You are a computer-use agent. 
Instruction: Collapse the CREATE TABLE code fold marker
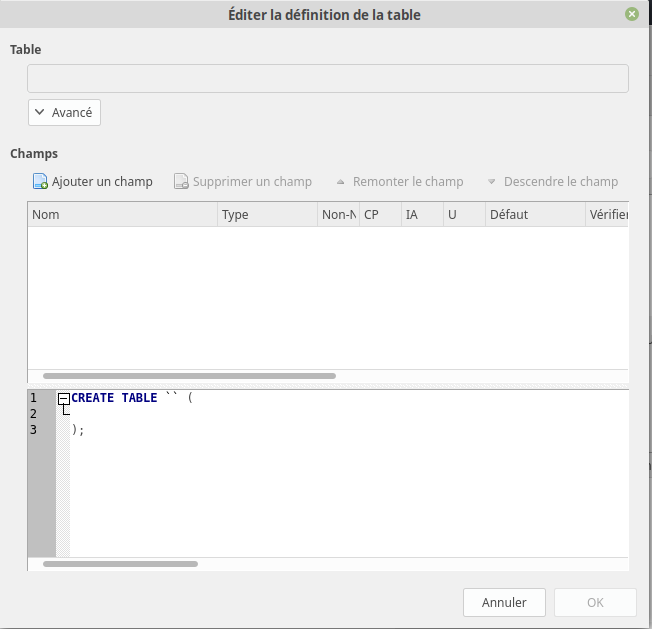coord(64,398)
